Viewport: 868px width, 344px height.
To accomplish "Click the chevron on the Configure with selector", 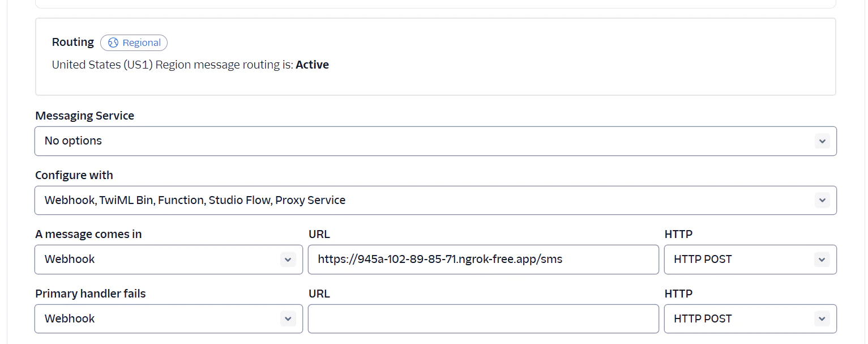I will 822,199.
